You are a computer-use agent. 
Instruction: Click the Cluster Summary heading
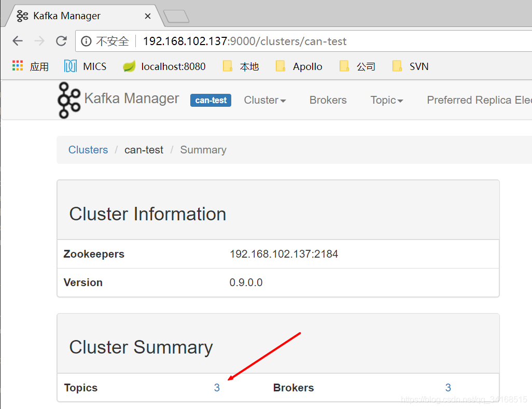click(x=141, y=347)
